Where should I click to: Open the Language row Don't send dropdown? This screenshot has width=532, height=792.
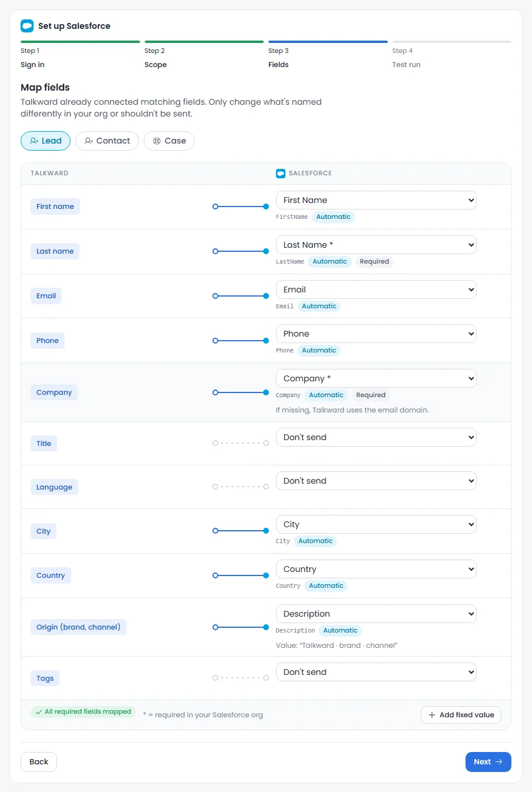[376, 481]
